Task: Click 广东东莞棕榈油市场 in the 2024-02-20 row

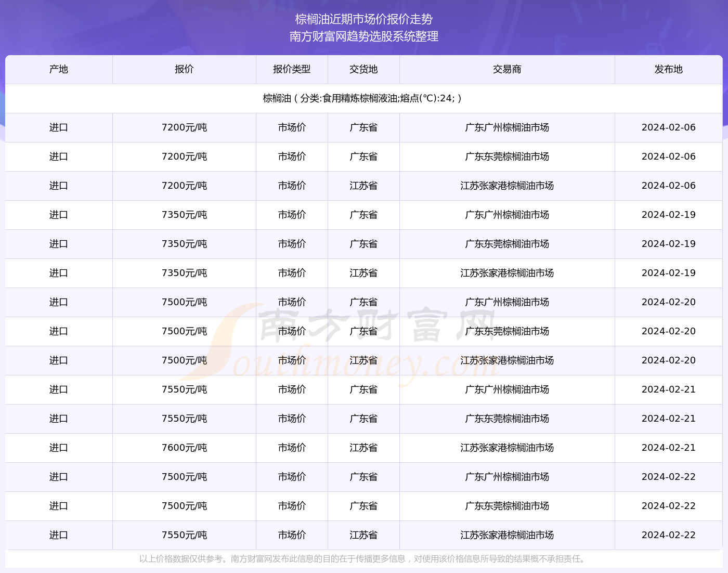Action: coord(507,331)
